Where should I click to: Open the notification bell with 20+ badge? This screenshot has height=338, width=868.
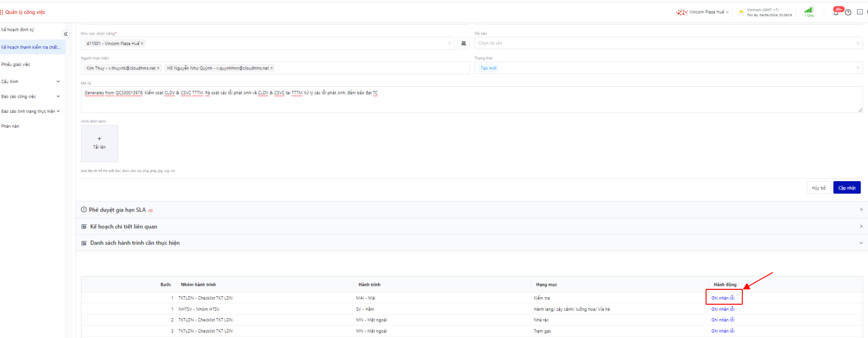pyautogui.click(x=836, y=12)
